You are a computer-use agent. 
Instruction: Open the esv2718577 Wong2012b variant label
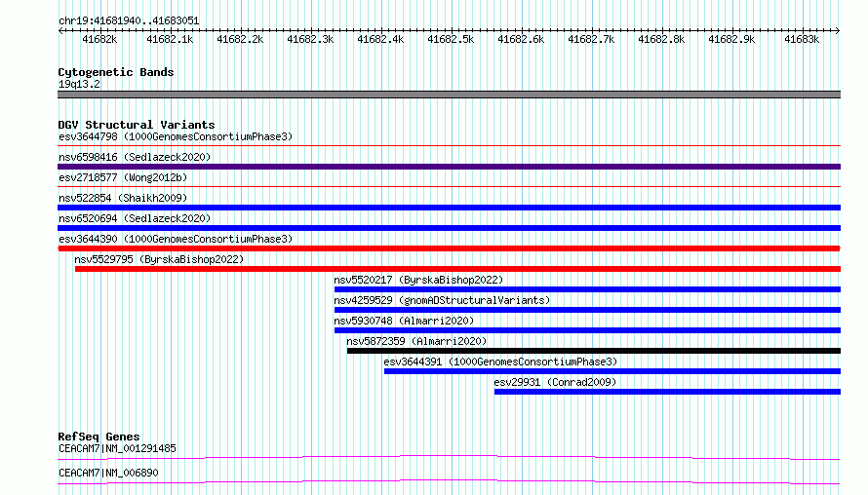[x=123, y=177]
